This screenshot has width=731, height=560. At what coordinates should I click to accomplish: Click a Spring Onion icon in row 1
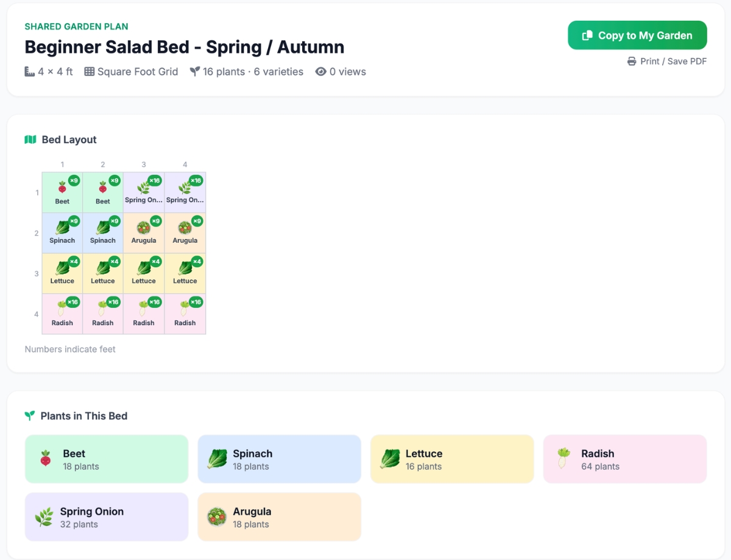coord(144,186)
